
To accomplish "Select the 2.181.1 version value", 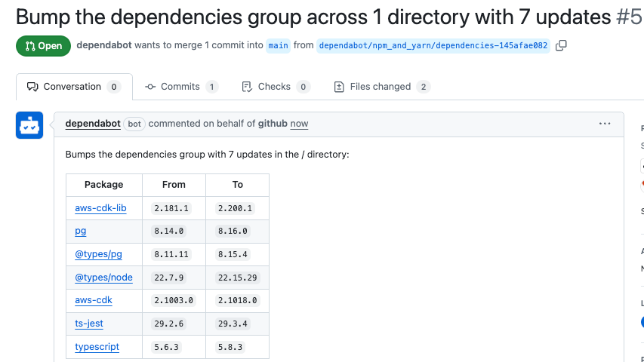I will [x=171, y=208].
